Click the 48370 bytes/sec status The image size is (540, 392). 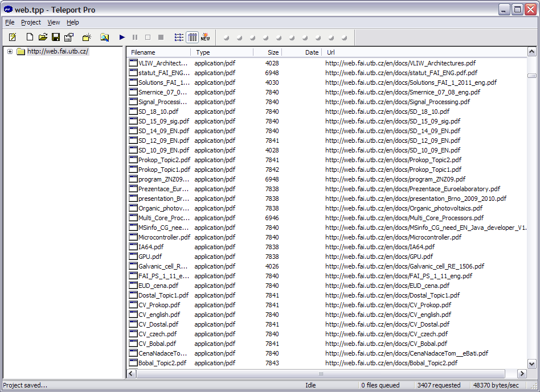[x=496, y=385]
